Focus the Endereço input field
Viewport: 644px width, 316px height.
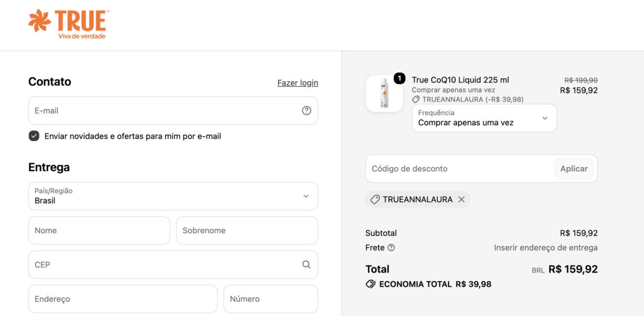[123, 299]
